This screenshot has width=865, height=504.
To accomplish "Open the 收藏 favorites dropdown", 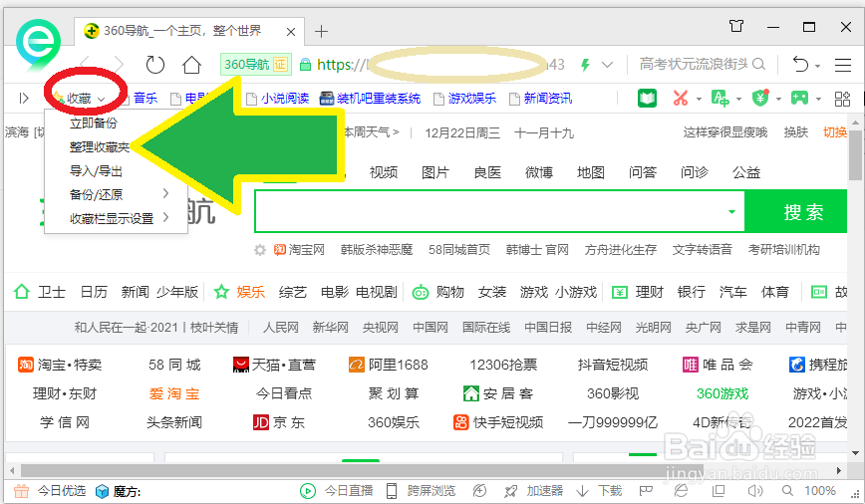I will (x=81, y=99).
